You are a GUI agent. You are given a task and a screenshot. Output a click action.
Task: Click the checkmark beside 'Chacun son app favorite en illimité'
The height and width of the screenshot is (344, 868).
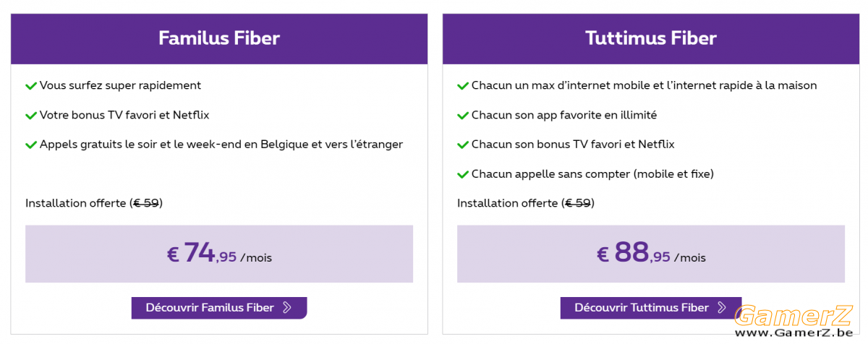pos(463,116)
